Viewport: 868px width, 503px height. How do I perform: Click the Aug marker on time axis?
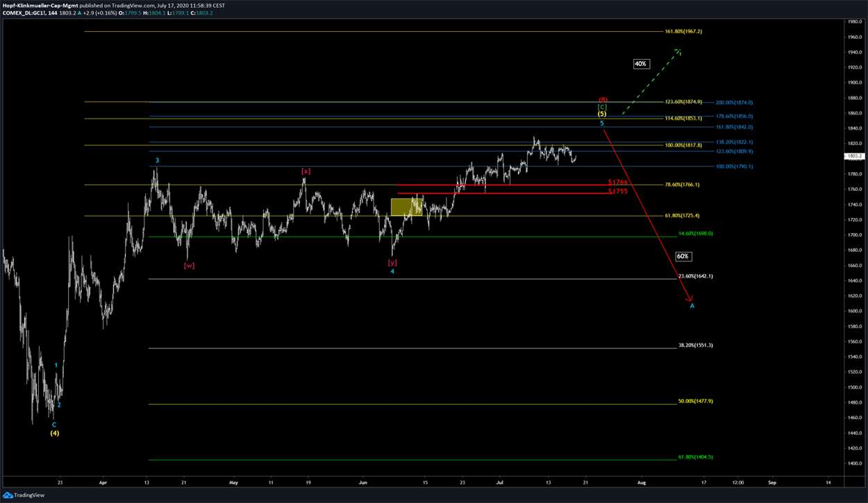point(642,481)
